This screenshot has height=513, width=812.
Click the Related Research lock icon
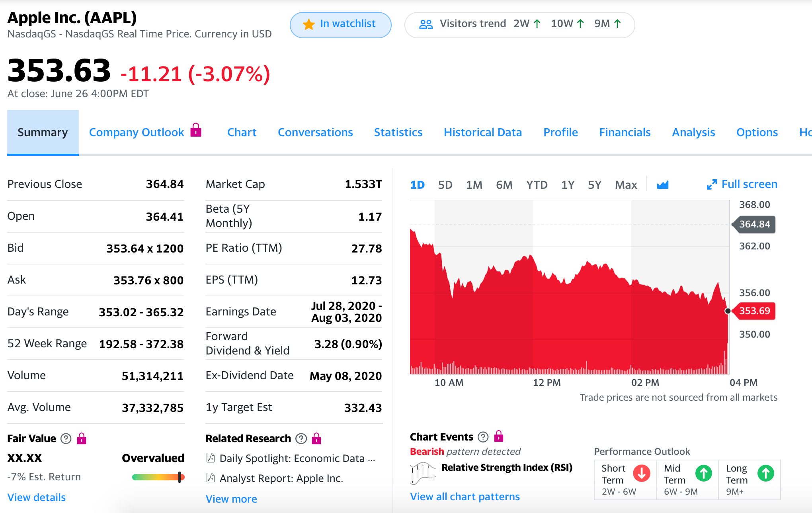pos(316,438)
